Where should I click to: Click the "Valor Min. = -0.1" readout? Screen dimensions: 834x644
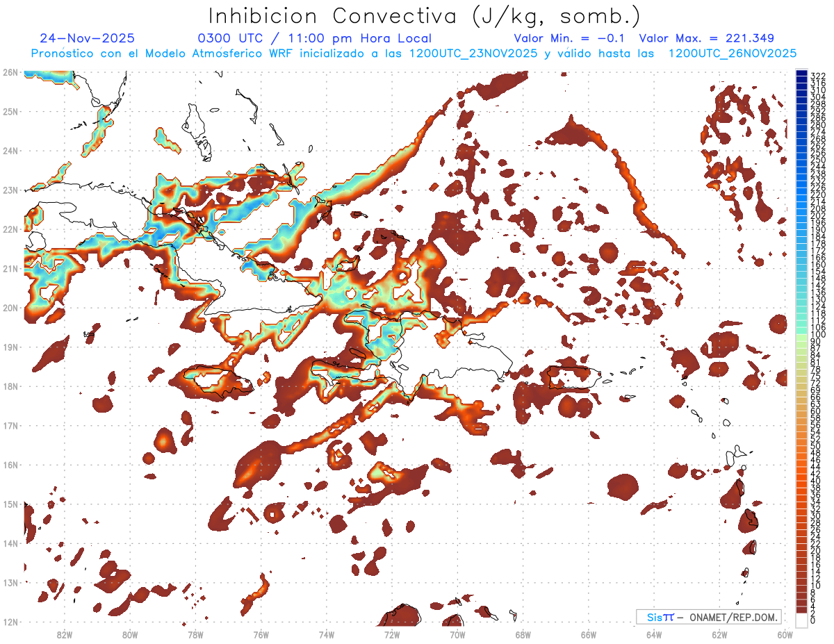pyautogui.click(x=571, y=38)
